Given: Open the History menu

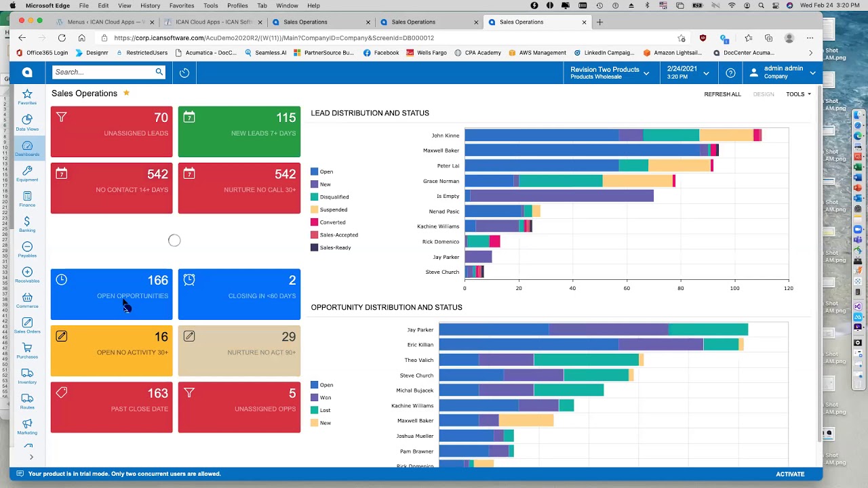Looking at the screenshot, I should (x=150, y=5).
